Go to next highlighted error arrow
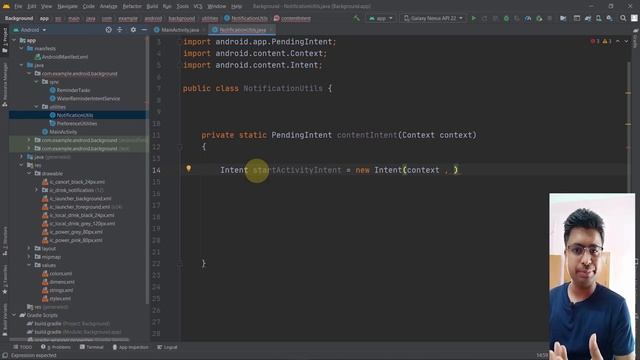640x360 pixels. 626,41
